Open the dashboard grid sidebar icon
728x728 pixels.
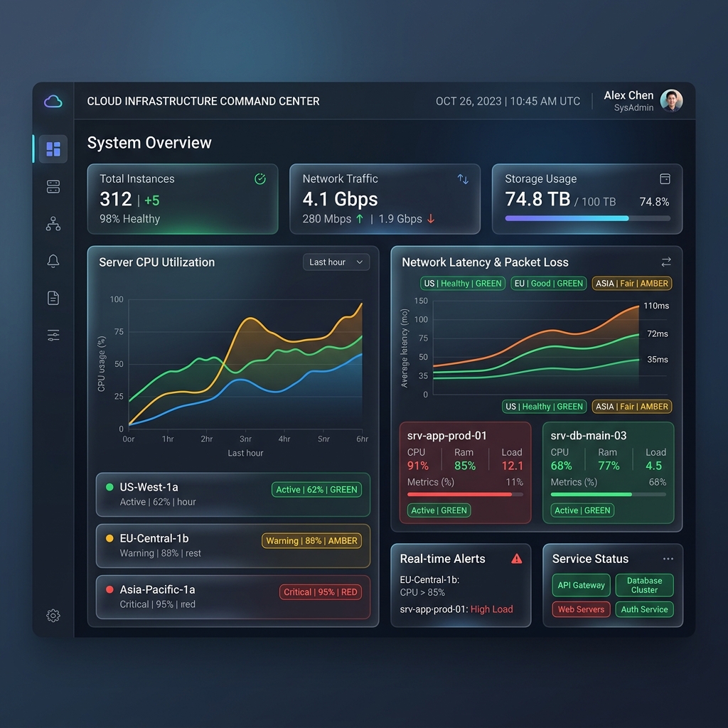pos(53,149)
